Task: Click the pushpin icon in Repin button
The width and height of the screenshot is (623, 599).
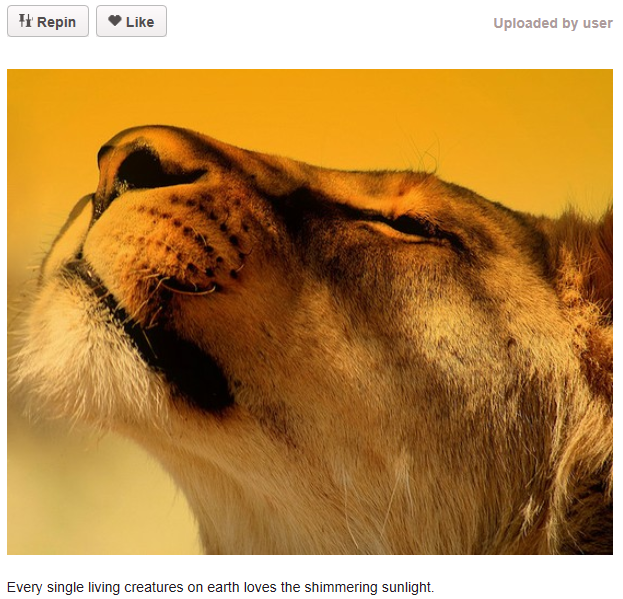Action: (x=25, y=21)
